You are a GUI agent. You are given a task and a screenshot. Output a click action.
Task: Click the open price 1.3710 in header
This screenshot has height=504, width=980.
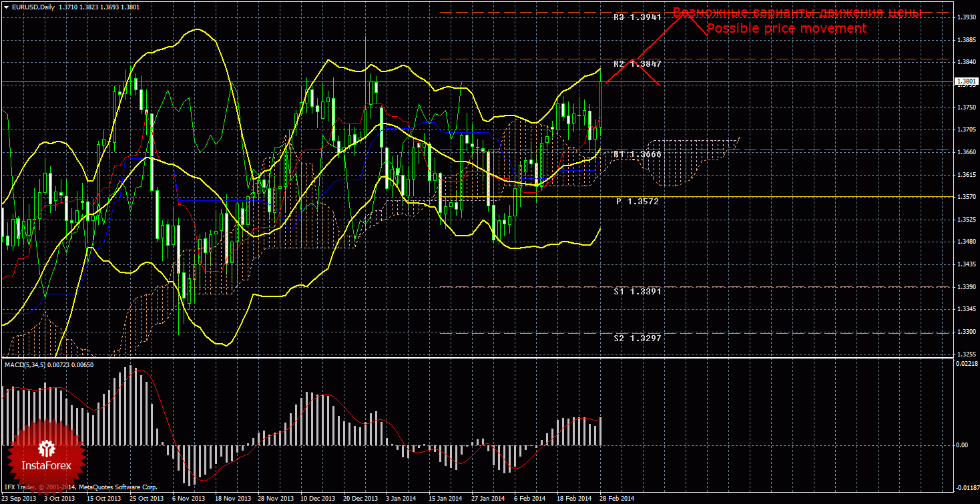(x=68, y=7)
